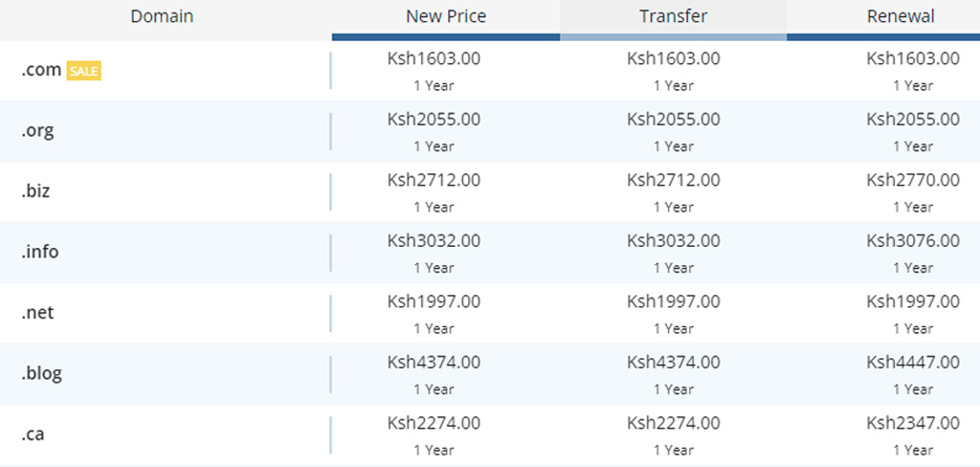Select .info renewal price Ksh3076.00
This screenshot has height=467, width=980.
click(x=913, y=240)
